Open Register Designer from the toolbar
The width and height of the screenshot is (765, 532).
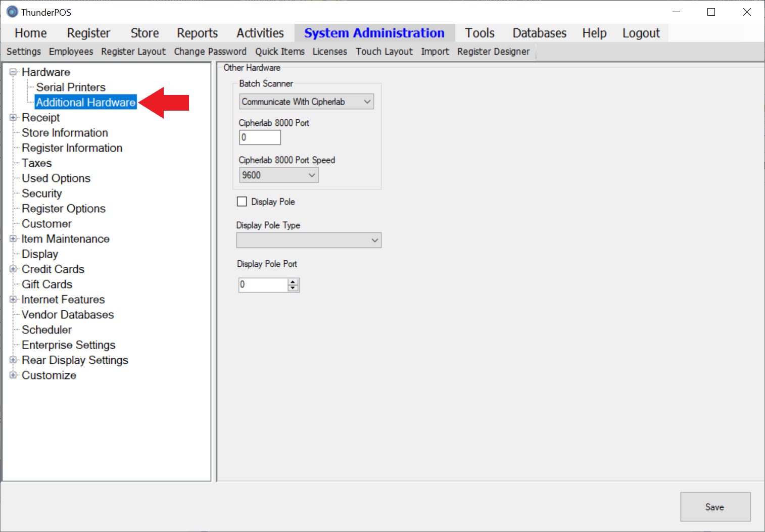(493, 52)
